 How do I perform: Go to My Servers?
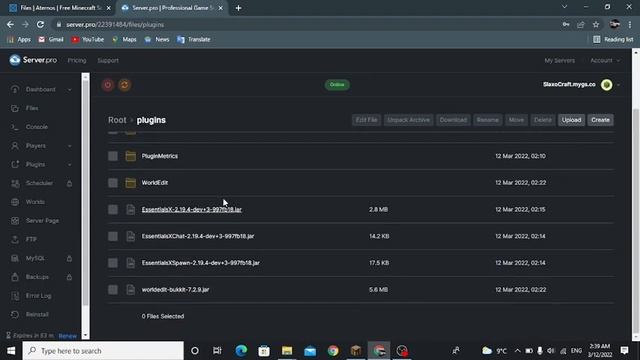pos(559,60)
